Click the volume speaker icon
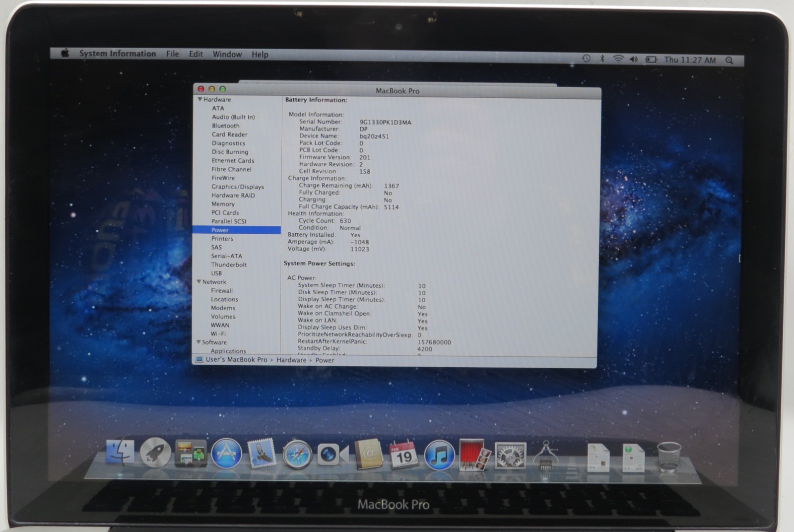The height and width of the screenshot is (532, 794). (x=634, y=59)
